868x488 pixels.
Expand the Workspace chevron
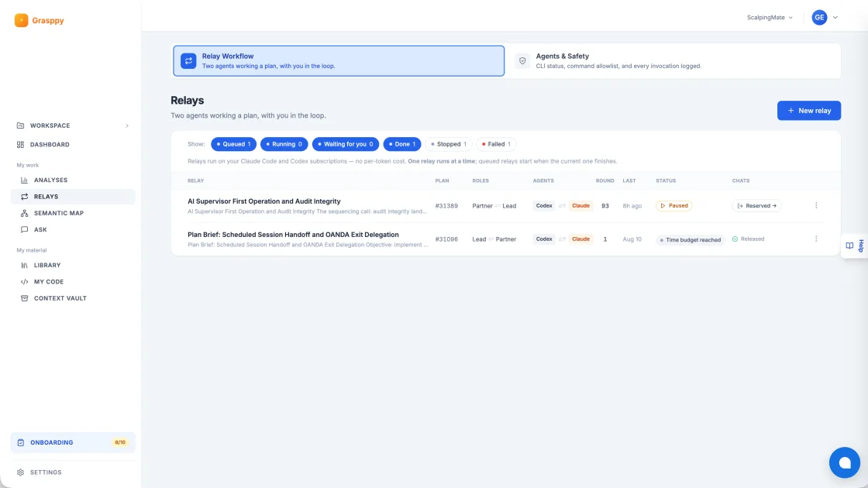(x=127, y=125)
